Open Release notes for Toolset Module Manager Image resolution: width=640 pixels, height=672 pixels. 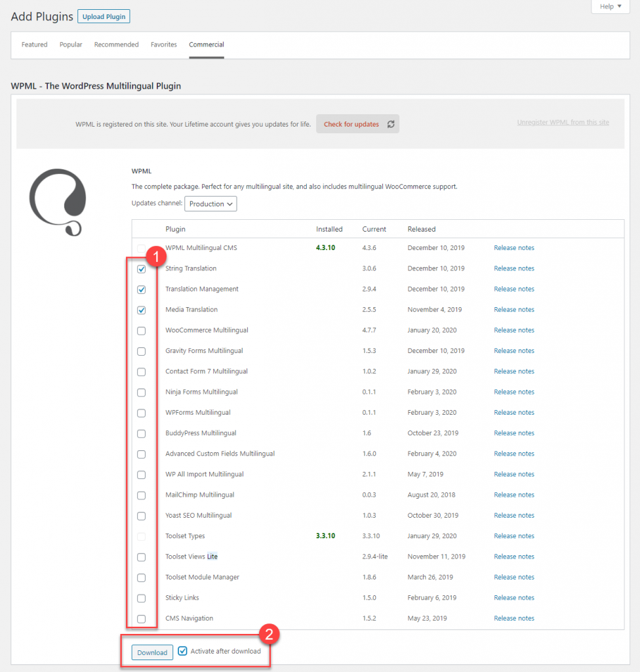514,577
